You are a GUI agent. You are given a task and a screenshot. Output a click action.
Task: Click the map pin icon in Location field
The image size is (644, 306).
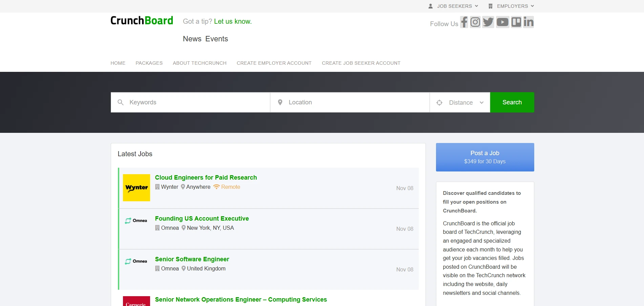pos(280,102)
